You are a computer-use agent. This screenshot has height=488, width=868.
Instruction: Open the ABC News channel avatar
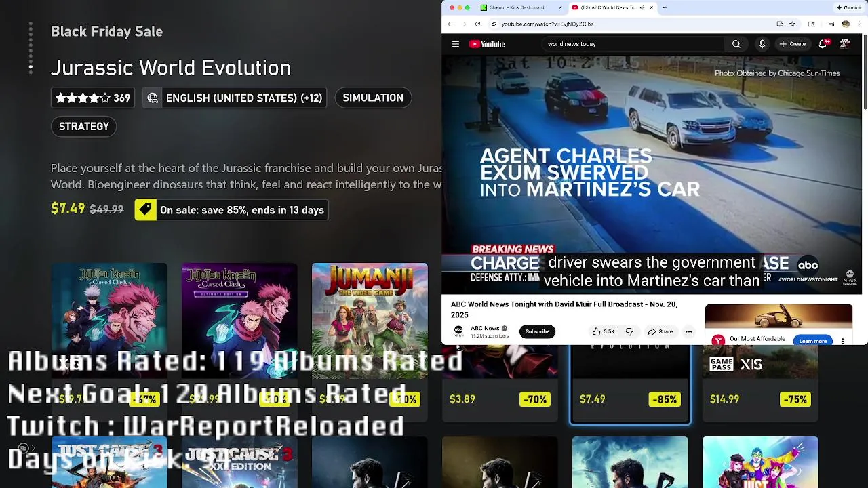click(458, 331)
